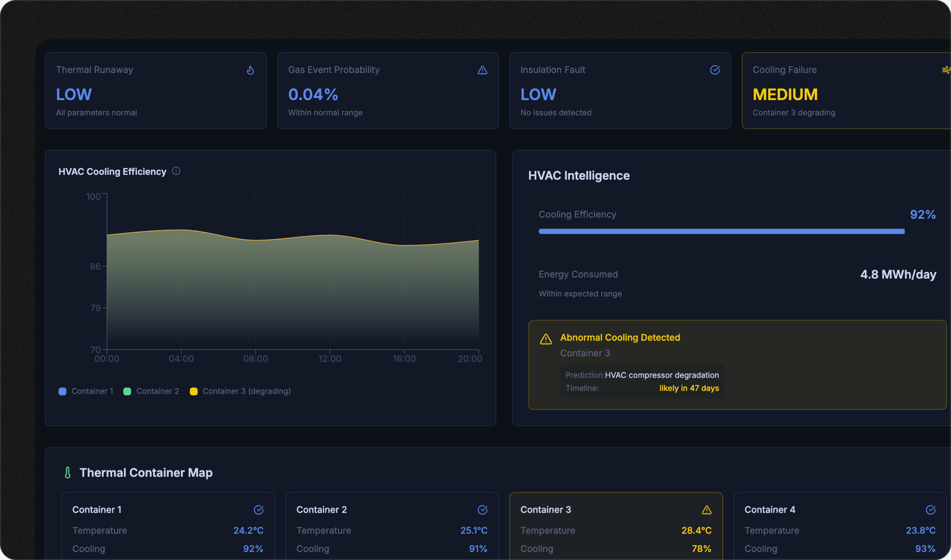Click the 93% cooling value of Container 4
The width and height of the screenshot is (951, 560).
(925, 549)
